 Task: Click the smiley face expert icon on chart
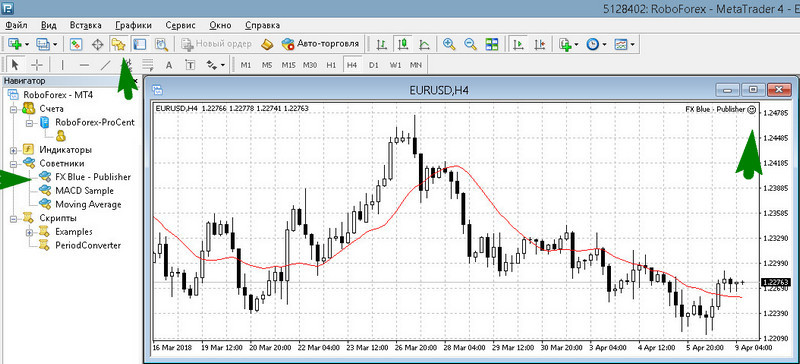pos(752,109)
